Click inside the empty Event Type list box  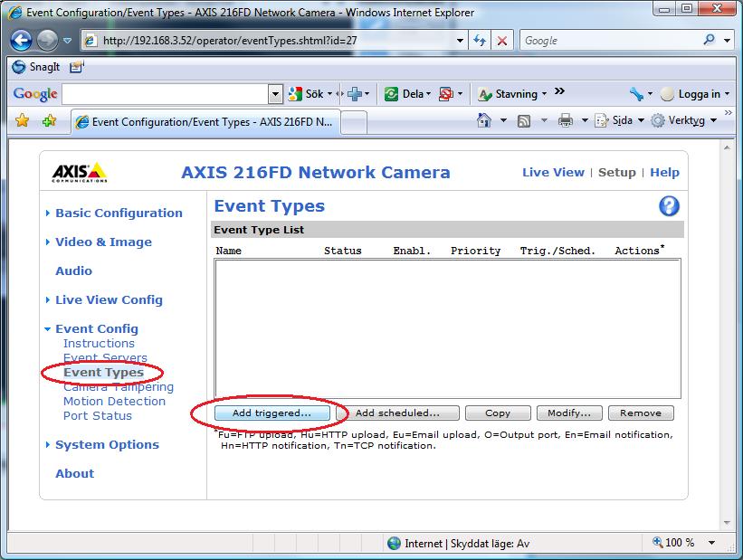click(447, 328)
